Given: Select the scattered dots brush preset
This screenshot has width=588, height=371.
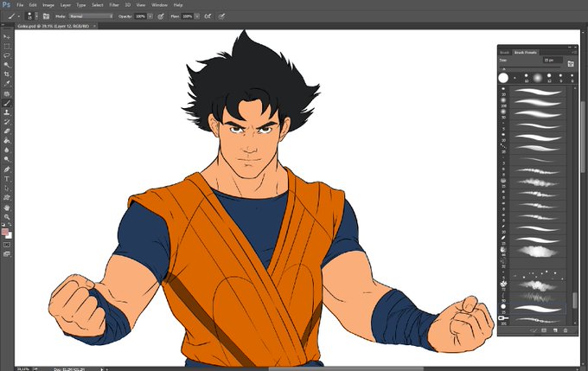Looking at the screenshot, I should [x=537, y=274].
